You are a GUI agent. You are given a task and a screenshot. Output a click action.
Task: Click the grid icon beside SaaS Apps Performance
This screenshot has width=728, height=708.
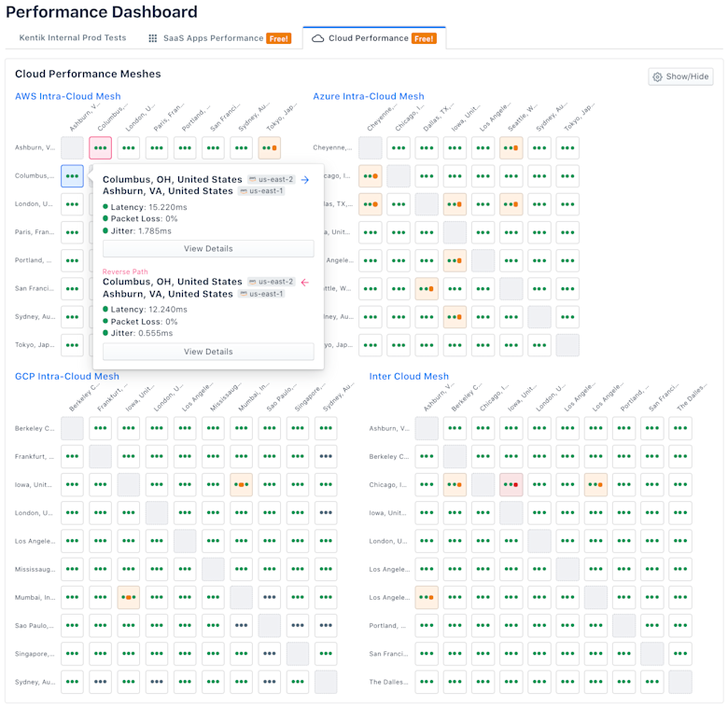coord(153,38)
